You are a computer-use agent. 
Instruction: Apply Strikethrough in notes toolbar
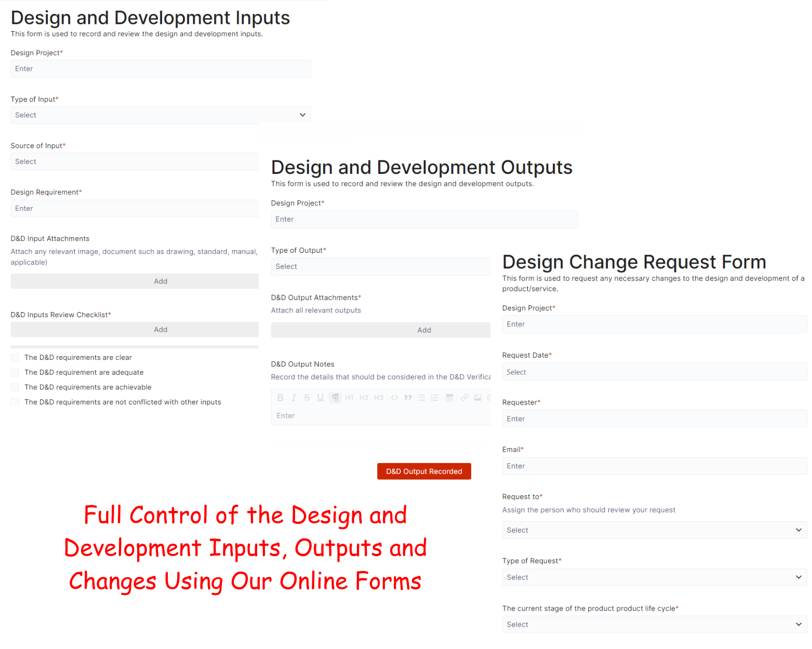click(307, 398)
